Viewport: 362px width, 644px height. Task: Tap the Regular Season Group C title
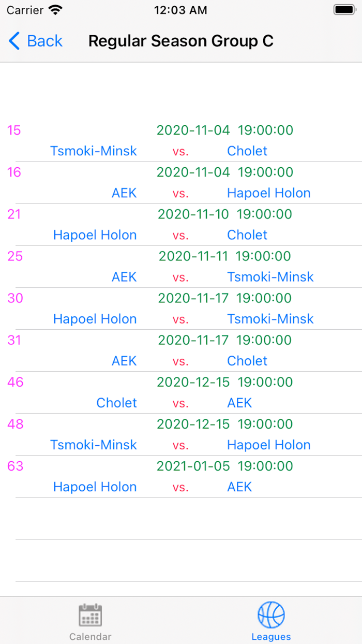point(180,41)
